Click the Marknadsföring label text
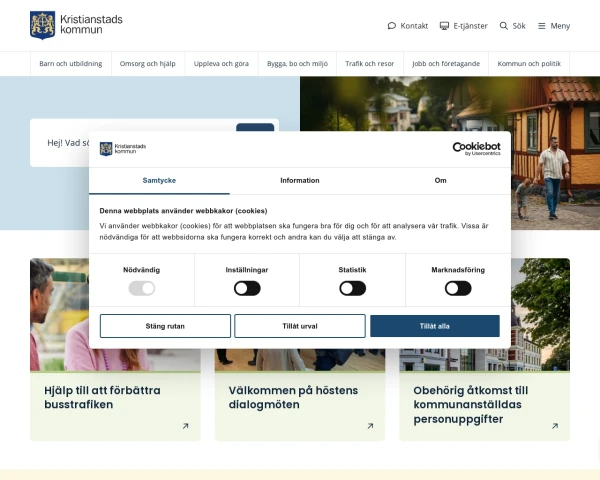The height and width of the screenshot is (480, 600). (x=458, y=270)
